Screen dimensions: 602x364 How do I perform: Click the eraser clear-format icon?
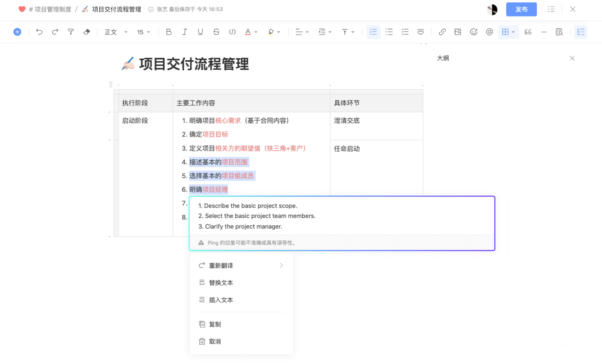pyautogui.click(x=87, y=32)
